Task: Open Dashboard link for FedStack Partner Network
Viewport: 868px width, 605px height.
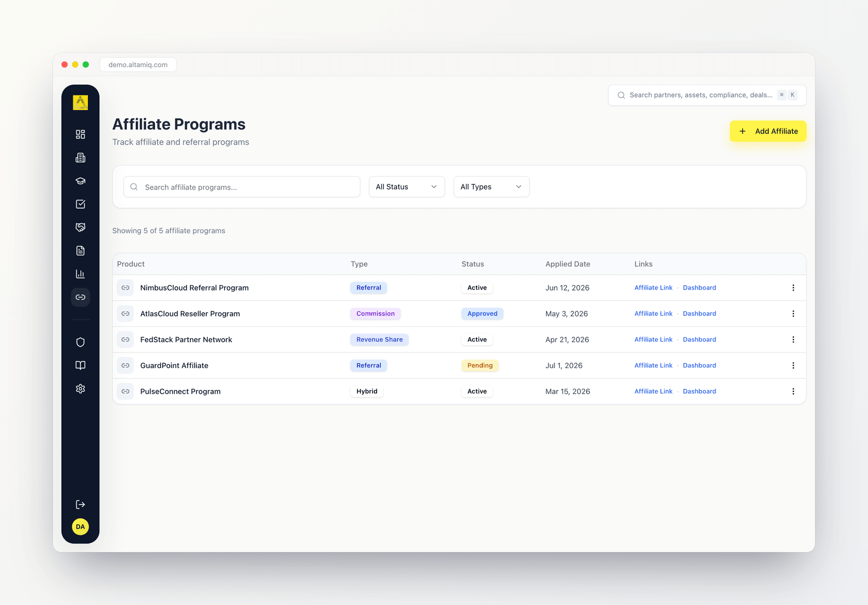Action: pos(699,340)
